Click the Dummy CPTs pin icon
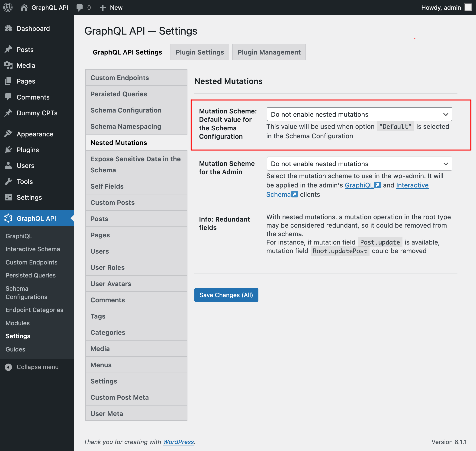 pos(8,113)
